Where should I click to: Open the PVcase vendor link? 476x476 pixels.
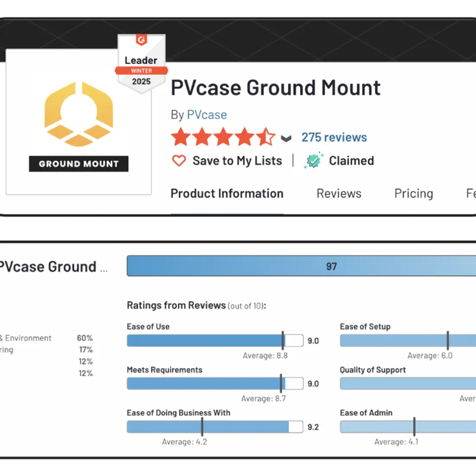[207, 115]
